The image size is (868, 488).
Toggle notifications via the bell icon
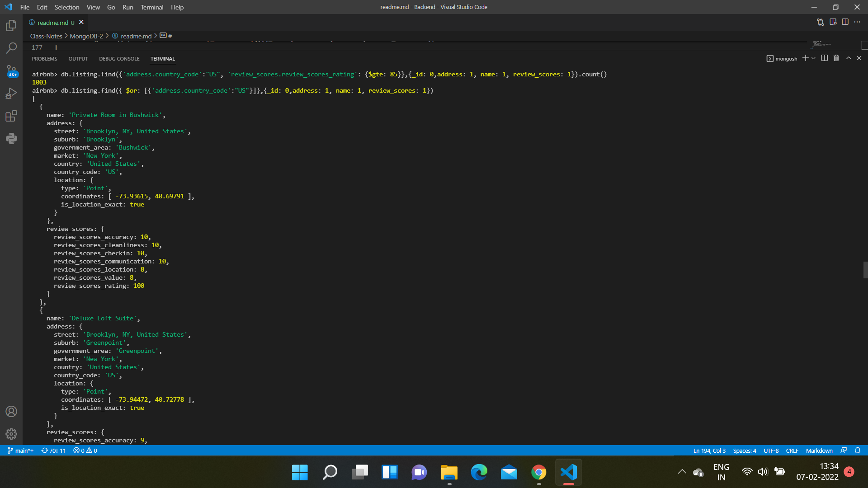point(858,450)
